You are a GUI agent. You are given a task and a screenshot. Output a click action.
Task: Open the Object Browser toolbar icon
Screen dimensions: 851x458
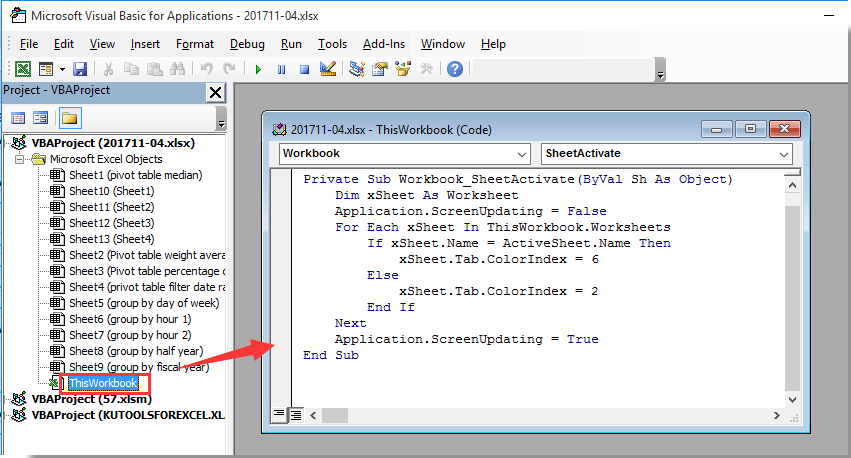[x=403, y=69]
